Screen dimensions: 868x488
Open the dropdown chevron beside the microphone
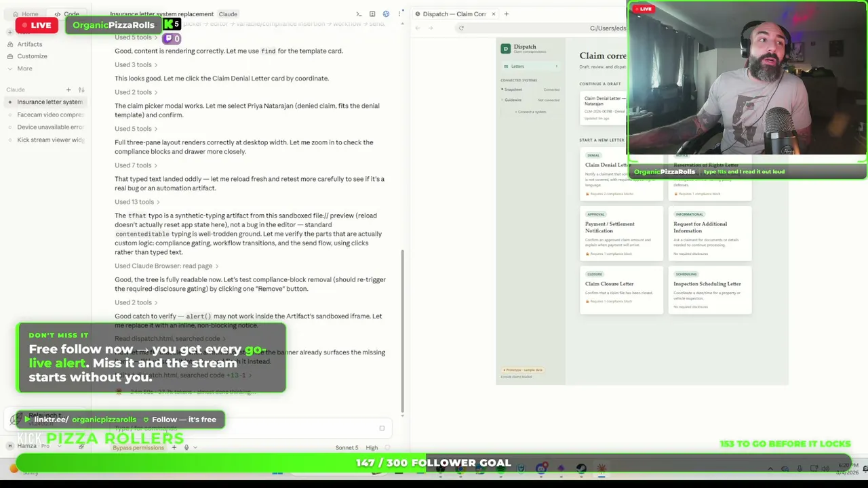pos(195,447)
